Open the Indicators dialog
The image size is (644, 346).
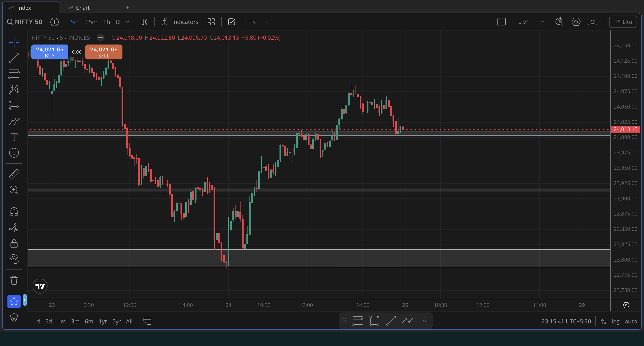pyautogui.click(x=180, y=22)
